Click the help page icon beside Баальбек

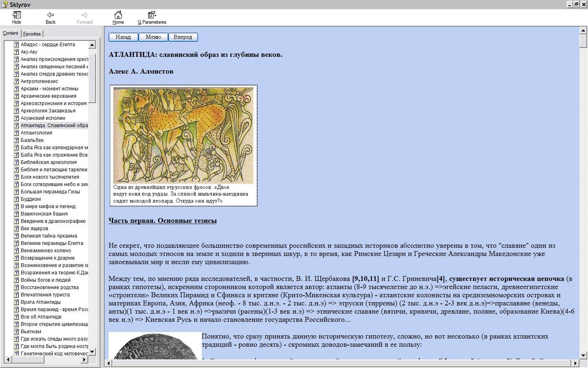click(x=16, y=140)
